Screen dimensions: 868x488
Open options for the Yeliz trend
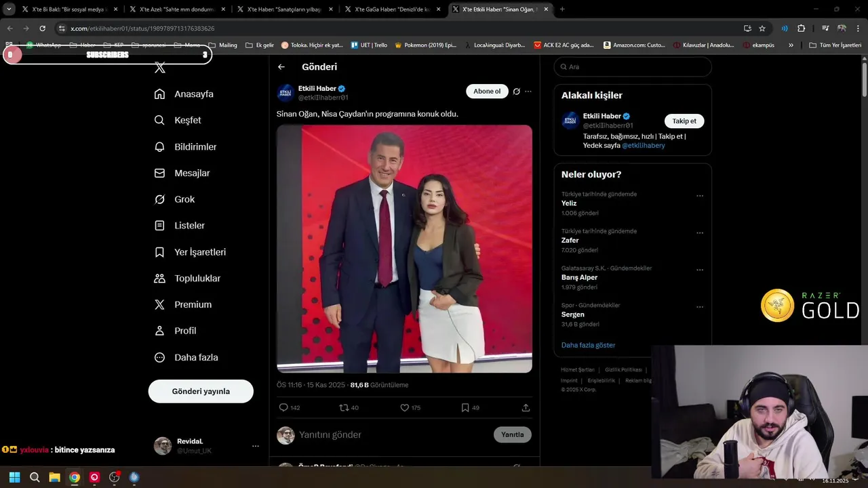pyautogui.click(x=700, y=196)
